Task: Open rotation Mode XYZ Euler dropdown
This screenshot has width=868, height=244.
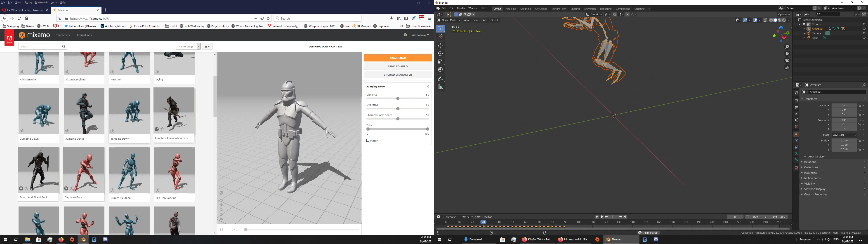Action: [844, 135]
